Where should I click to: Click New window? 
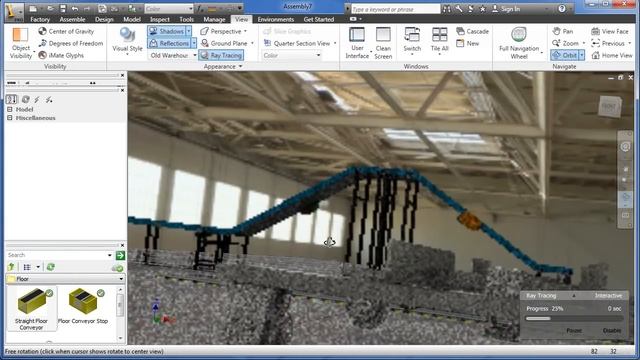(x=468, y=43)
